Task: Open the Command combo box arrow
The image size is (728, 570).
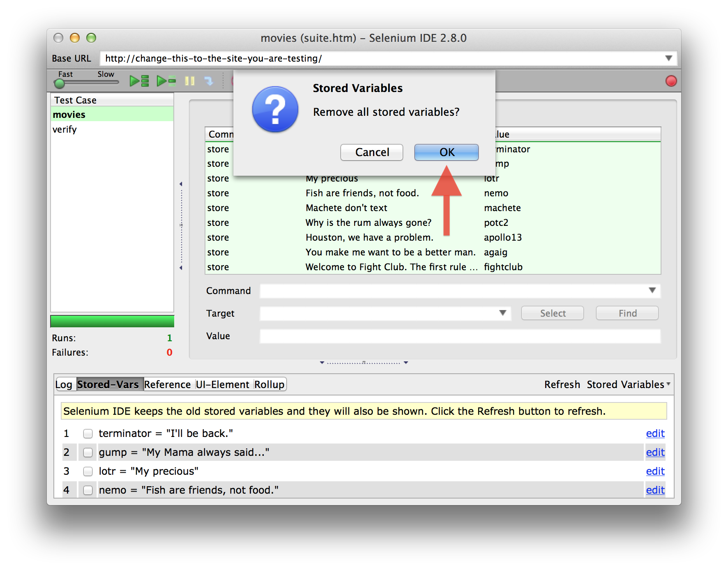Action: pos(652,290)
